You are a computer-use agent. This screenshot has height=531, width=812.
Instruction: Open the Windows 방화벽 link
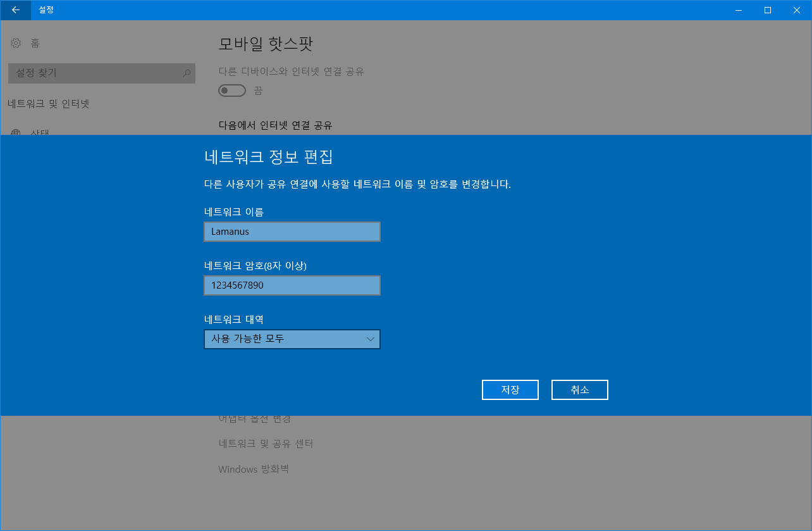click(253, 469)
